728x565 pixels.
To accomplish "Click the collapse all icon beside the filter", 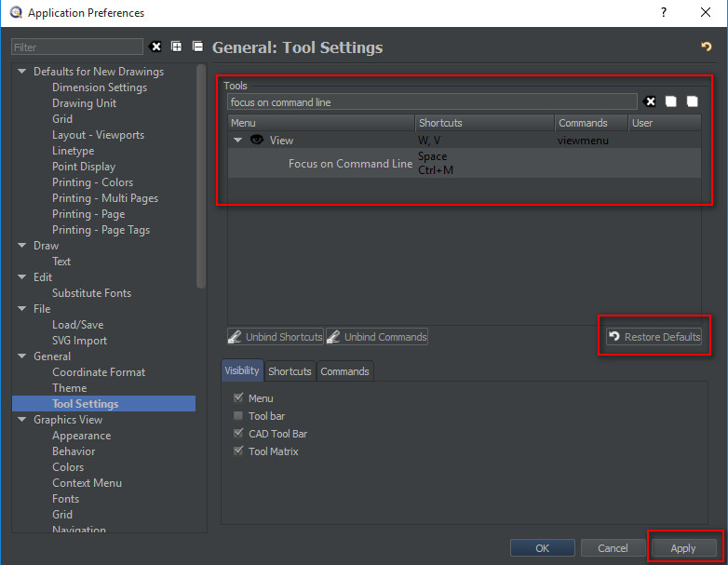I will point(197,47).
